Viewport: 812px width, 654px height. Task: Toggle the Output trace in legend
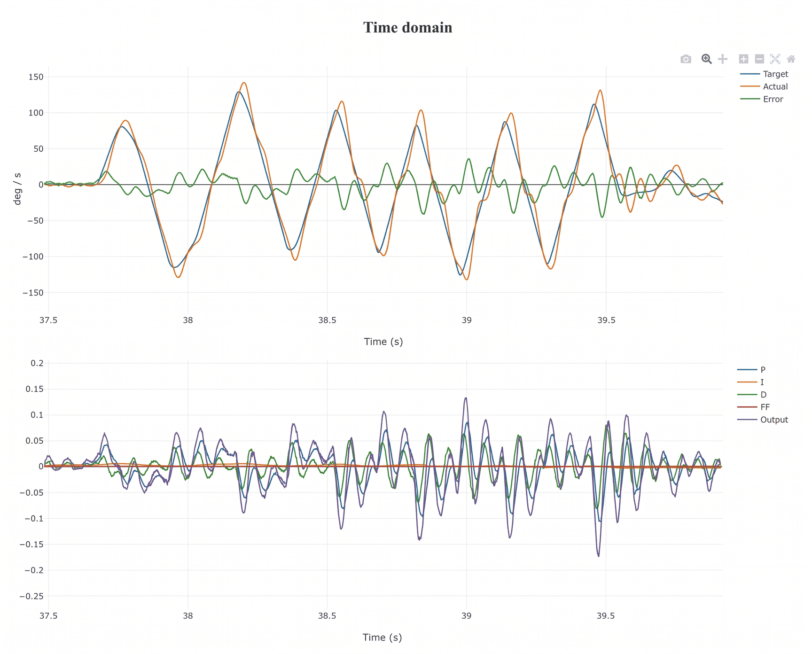[x=763, y=420]
